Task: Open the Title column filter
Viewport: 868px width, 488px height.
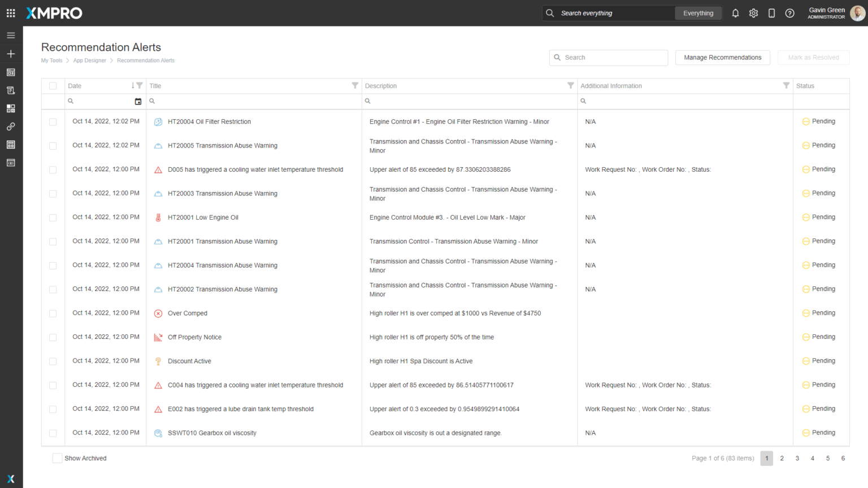Action: click(355, 86)
